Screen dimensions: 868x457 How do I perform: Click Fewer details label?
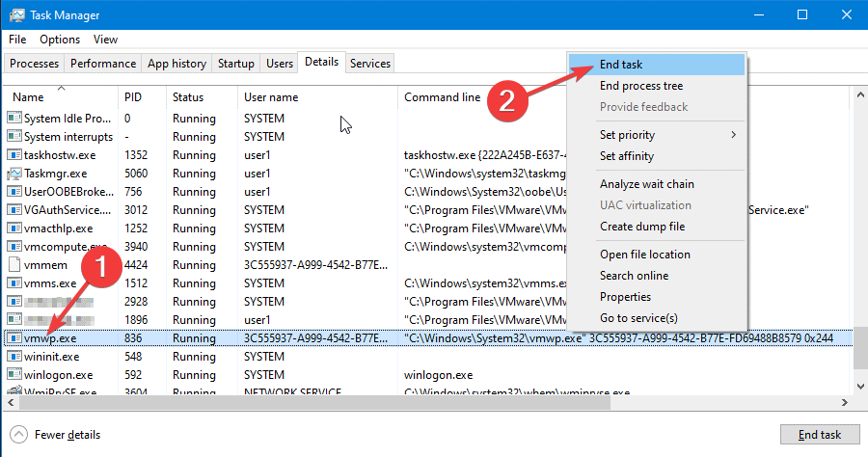(x=68, y=434)
